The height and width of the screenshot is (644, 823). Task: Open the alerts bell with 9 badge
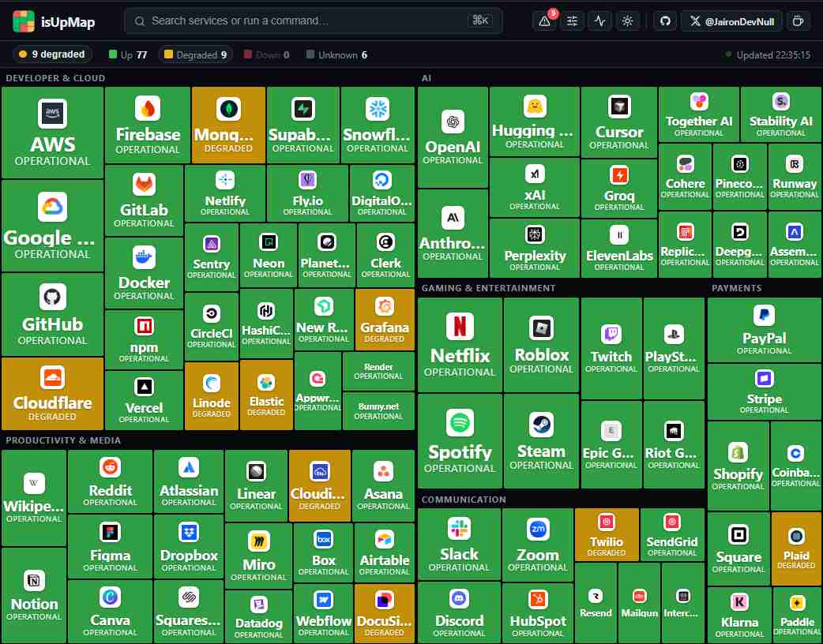544,21
